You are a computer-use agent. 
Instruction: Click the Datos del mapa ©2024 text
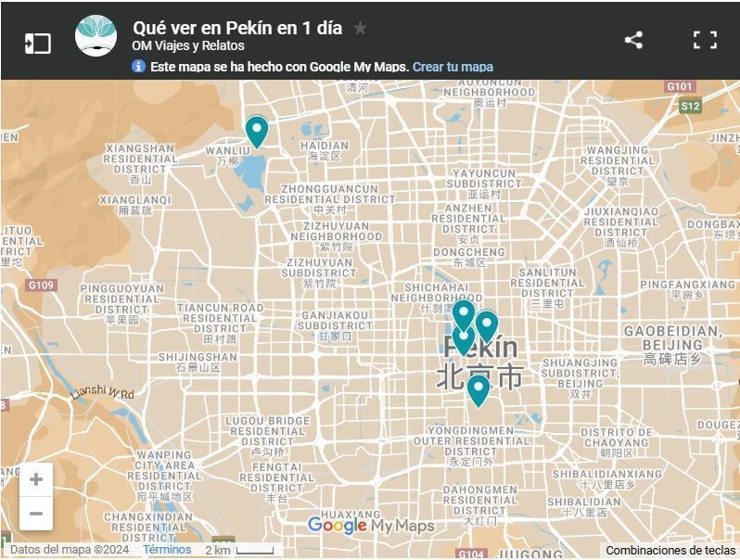[x=70, y=550]
